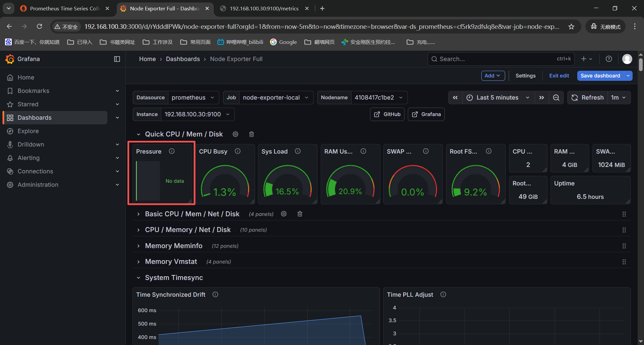Screen dimensions: 644x345
Task: Shift time range backward
Action: (455, 98)
